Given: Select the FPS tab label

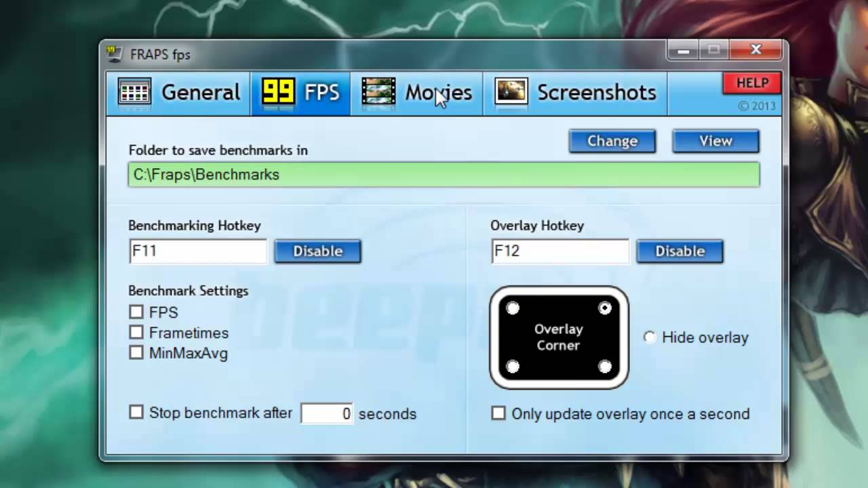Looking at the screenshot, I should point(321,93).
